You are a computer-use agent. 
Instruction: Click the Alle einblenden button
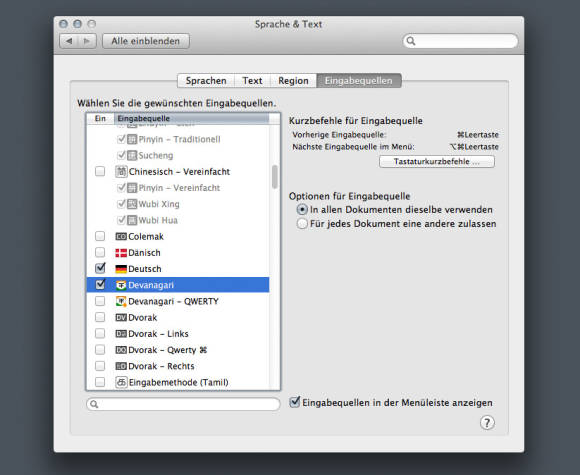[x=146, y=41]
